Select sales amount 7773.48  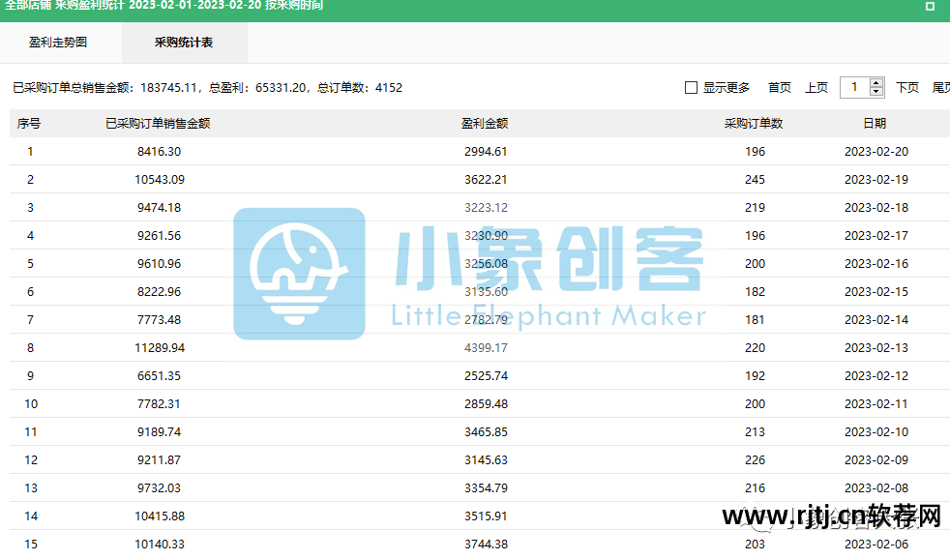coord(159,319)
